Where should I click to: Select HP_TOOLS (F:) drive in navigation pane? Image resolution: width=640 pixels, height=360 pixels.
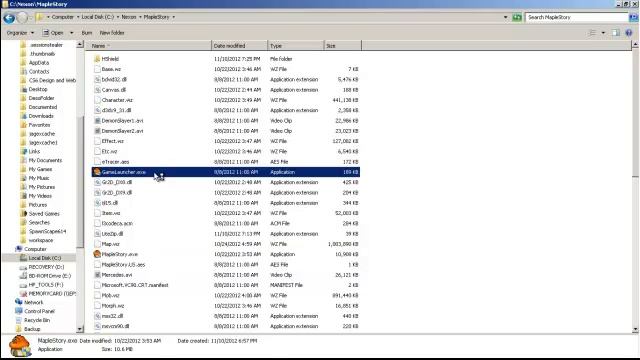[46, 284]
